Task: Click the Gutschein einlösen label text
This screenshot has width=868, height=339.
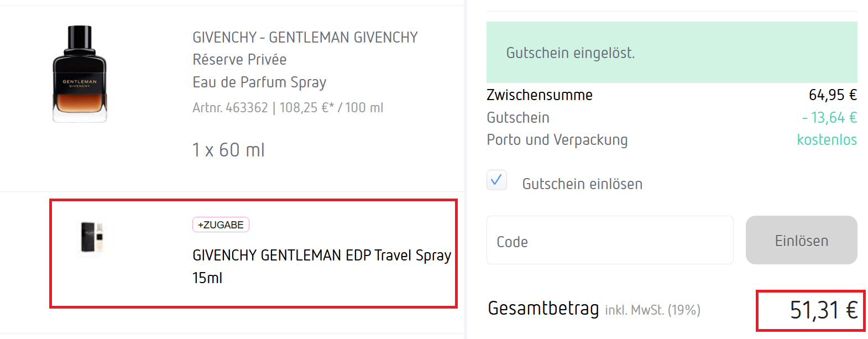Action: pyautogui.click(x=582, y=184)
